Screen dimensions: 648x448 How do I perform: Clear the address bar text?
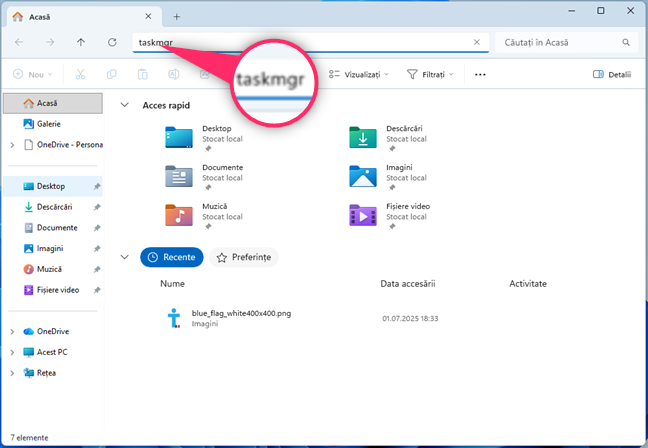pyautogui.click(x=476, y=42)
